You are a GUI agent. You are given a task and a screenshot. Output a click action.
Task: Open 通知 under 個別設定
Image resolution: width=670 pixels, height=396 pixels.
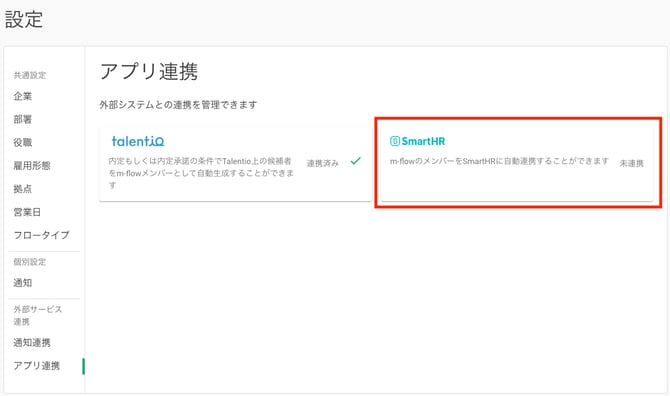coord(23,282)
